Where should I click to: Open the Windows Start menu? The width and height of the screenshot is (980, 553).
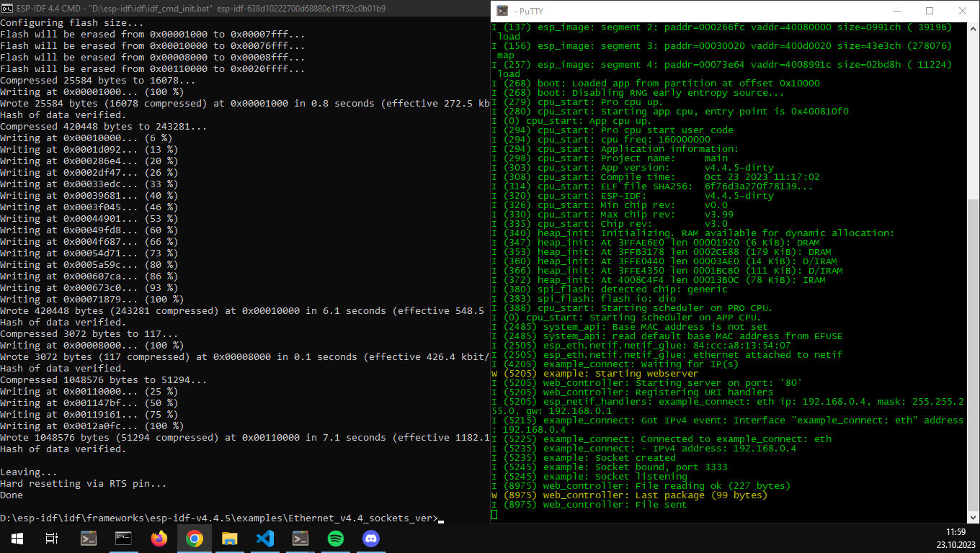(17, 538)
